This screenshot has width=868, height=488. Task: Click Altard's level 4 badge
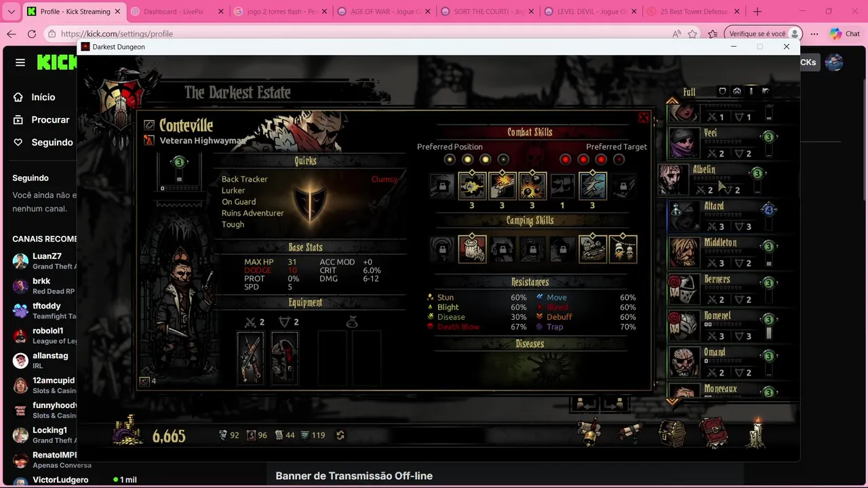point(768,210)
